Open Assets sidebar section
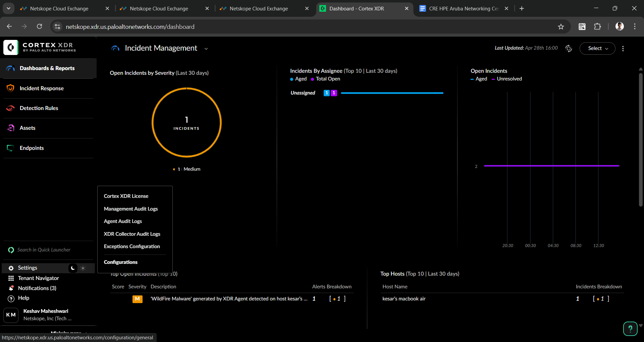644x342 pixels. pyautogui.click(x=48, y=128)
